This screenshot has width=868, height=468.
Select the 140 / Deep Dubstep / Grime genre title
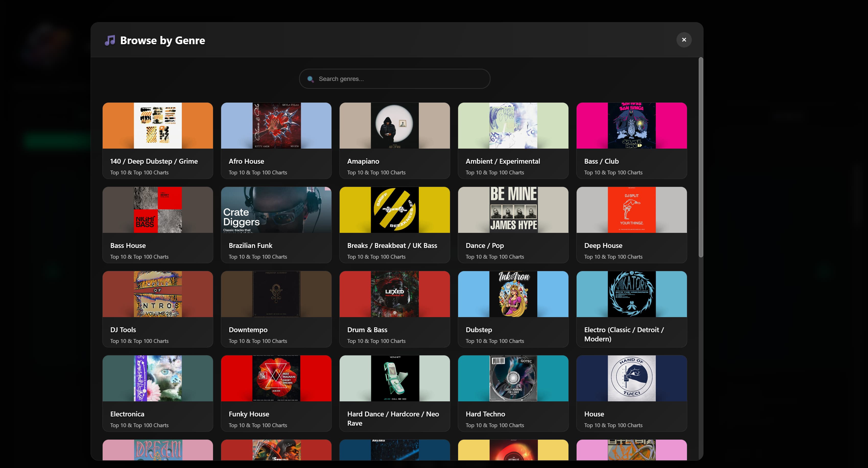[x=154, y=161]
